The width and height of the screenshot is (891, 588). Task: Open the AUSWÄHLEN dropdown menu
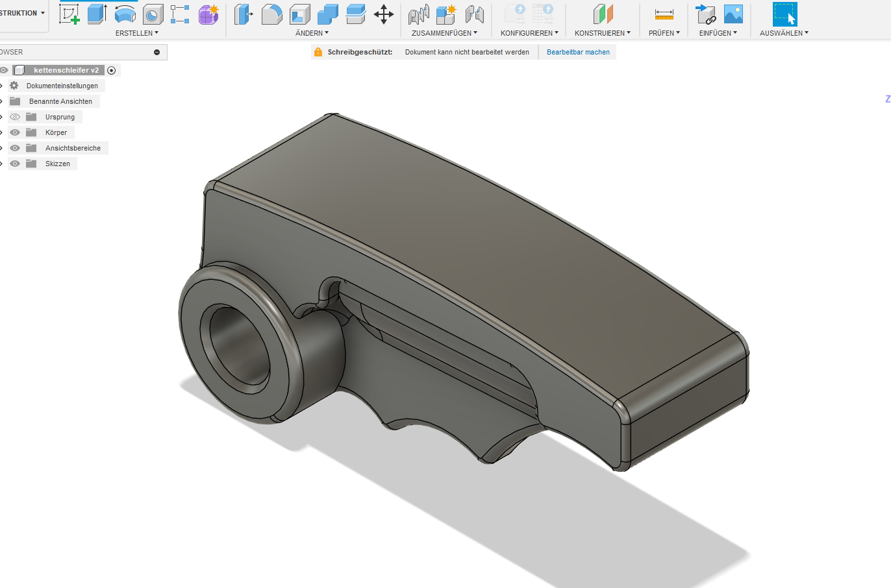click(x=784, y=33)
